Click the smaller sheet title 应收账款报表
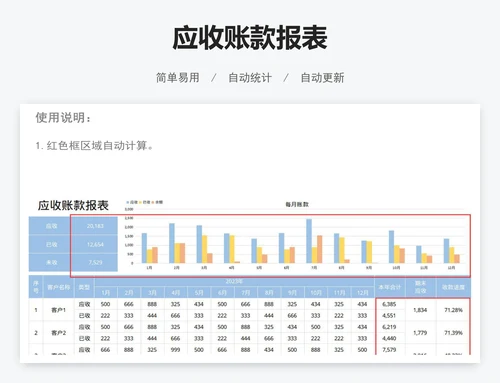 click(x=73, y=205)
